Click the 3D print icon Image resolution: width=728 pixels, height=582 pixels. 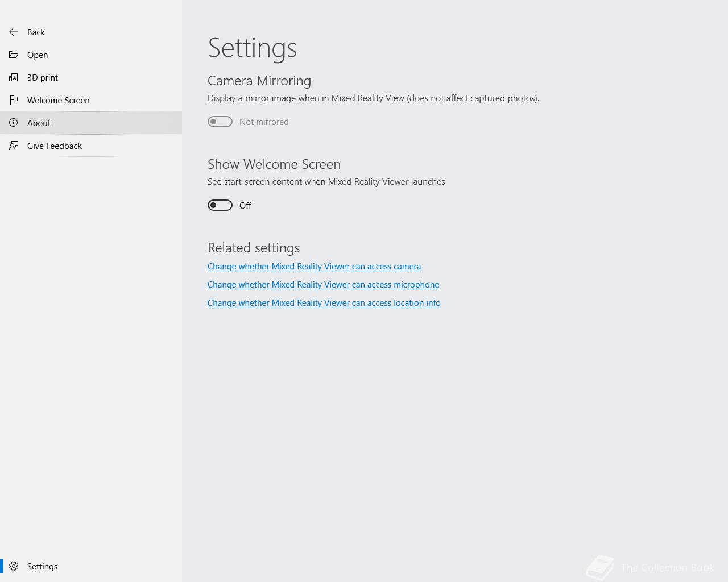[x=14, y=77]
